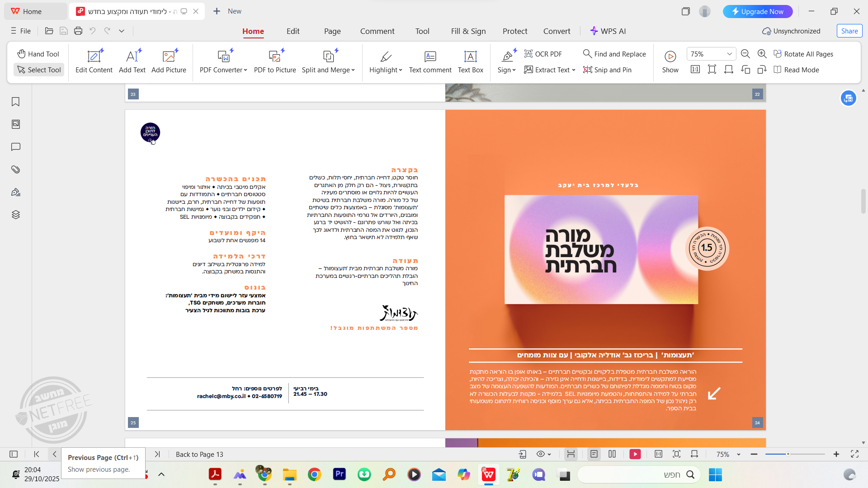
Task: Toggle single-page view in status bar
Action: [594, 454]
